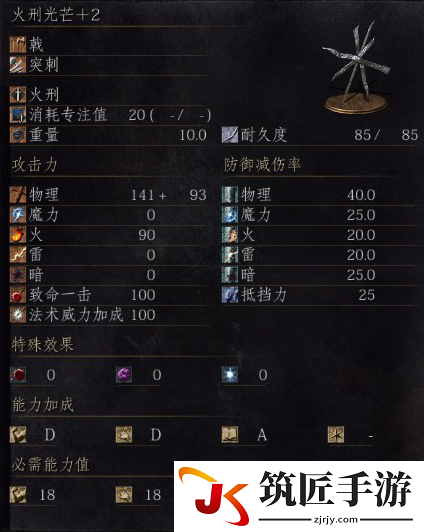Click the purple poison effect icon
This screenshot has width=424, height=532.
tap(124, 375)
